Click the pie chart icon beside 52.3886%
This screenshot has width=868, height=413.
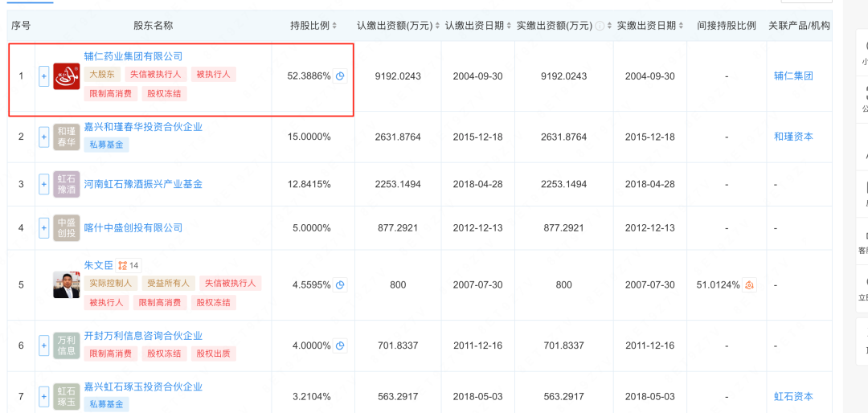340,76
